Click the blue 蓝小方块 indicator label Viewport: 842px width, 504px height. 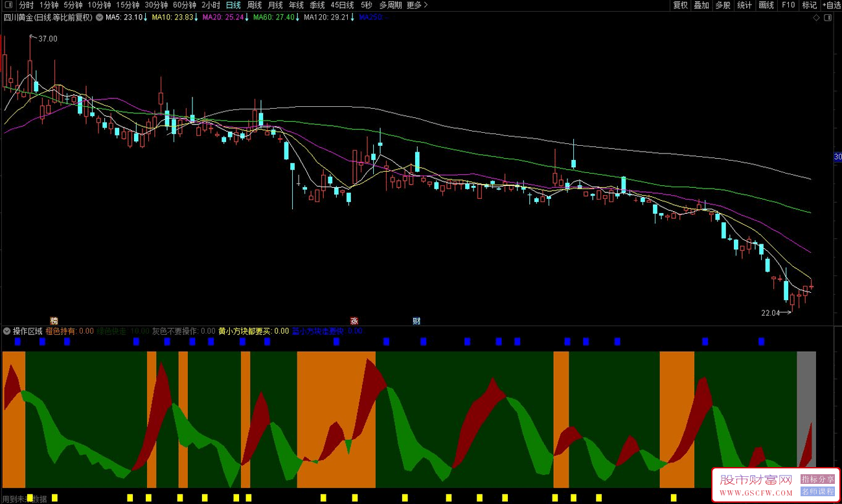pos(327,331)
